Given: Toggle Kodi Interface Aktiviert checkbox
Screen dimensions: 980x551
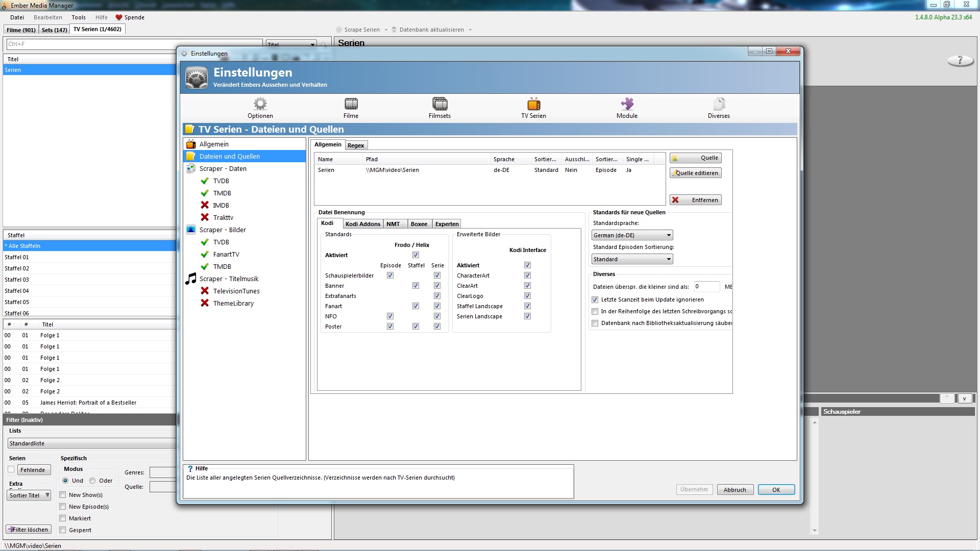Looking at the screenshot, I should [527, 265].
